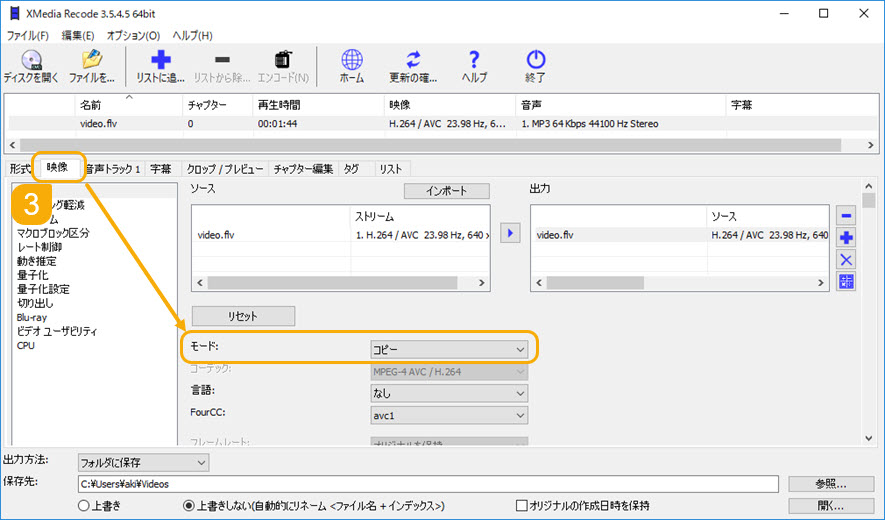Add to list with blue plus toolbar icon
This screenshot has height=520, width=885.
[x=161, y=67]
